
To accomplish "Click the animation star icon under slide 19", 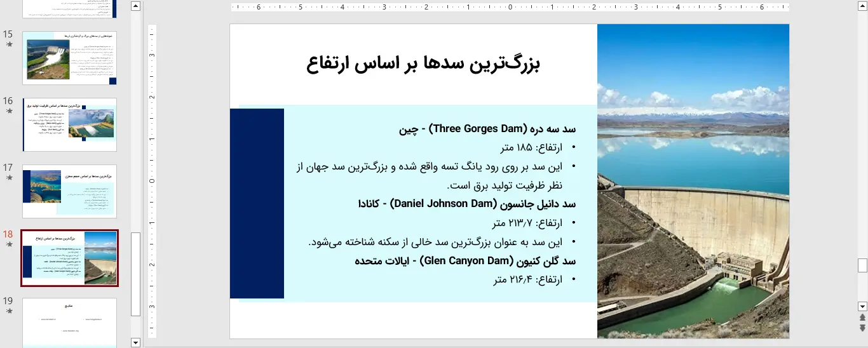I will (x=9, y=311).
